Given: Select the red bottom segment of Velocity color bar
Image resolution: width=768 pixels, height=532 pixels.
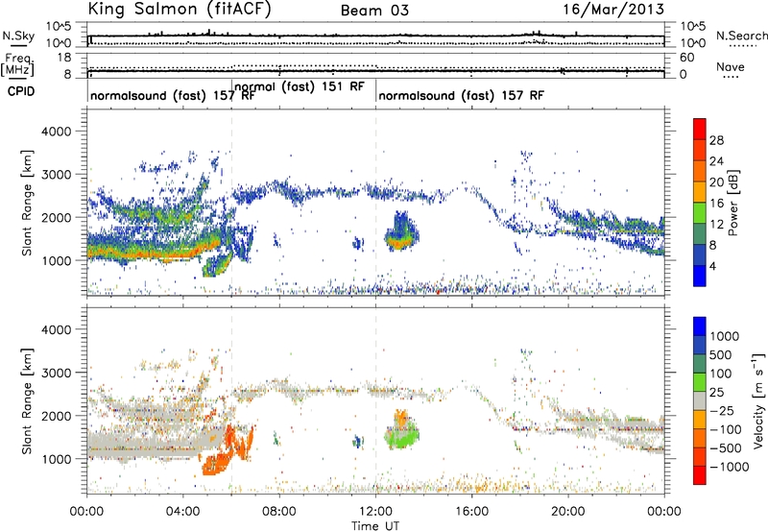Looking at the screenshot, I should pyautogui.click(x=700, y=475).
